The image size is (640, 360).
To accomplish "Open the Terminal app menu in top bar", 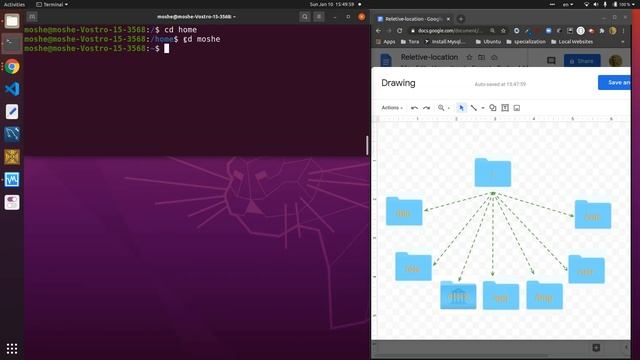I will (x=52, y=4).
